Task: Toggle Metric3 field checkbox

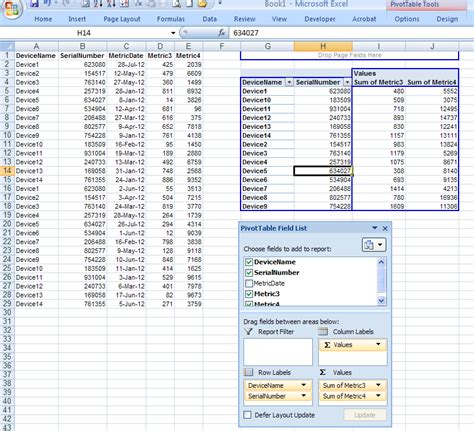Action: point(249,294)
